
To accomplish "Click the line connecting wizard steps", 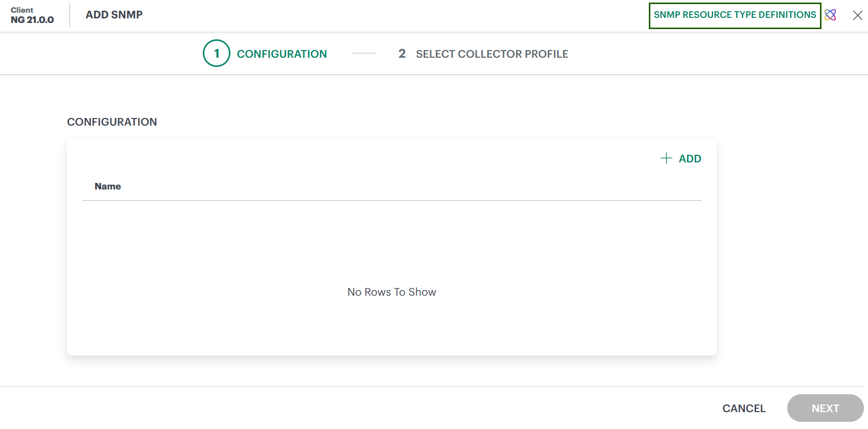I will pyautogui.click(x=363, y=53).
